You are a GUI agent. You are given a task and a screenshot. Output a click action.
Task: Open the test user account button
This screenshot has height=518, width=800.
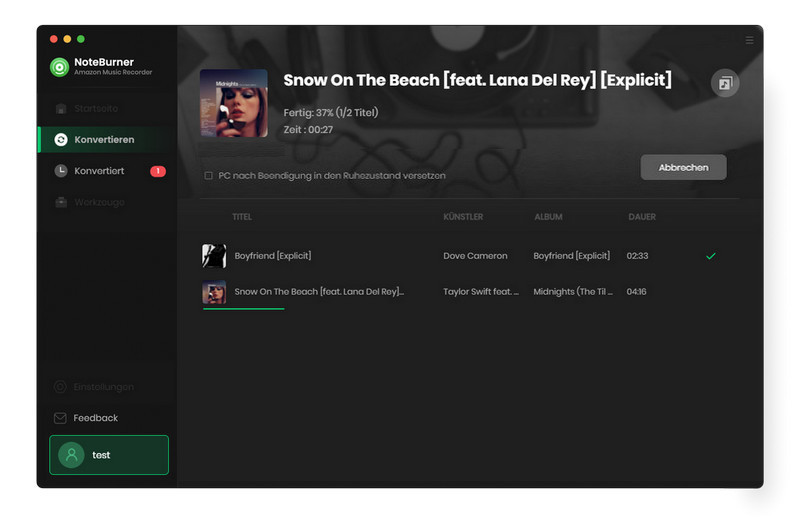[x=109, y=455]
